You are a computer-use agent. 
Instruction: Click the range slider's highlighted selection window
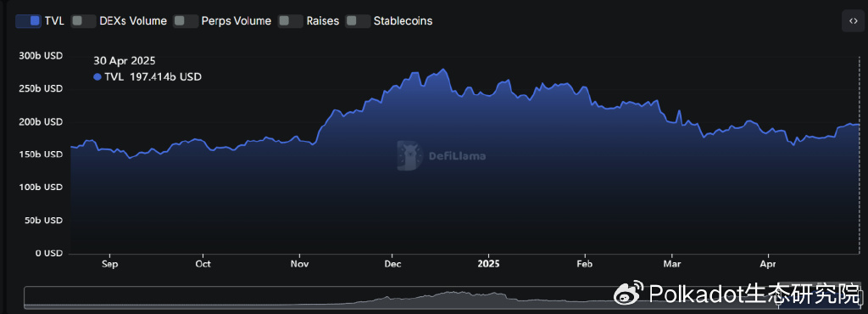[820, 297]
